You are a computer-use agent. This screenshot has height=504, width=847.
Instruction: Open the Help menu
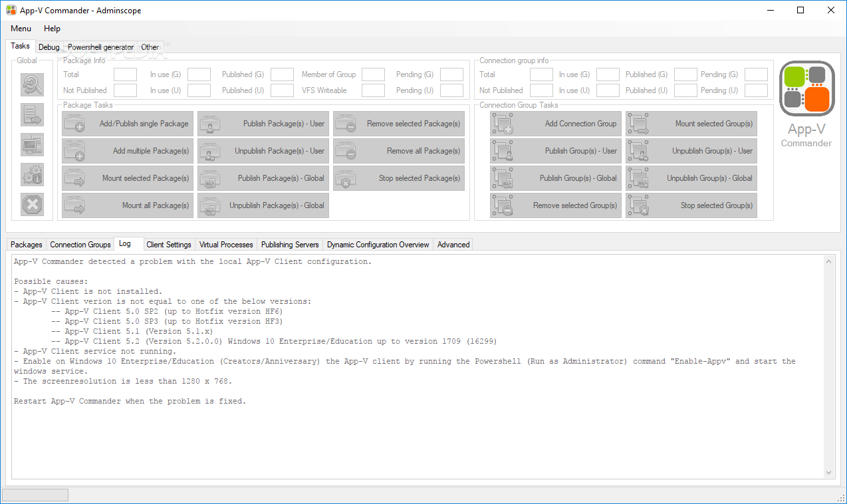click(52, 29)
